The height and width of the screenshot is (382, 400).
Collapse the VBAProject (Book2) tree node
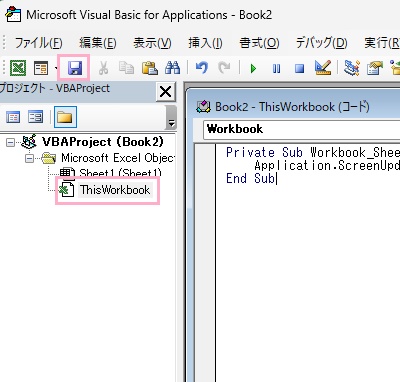11,142
